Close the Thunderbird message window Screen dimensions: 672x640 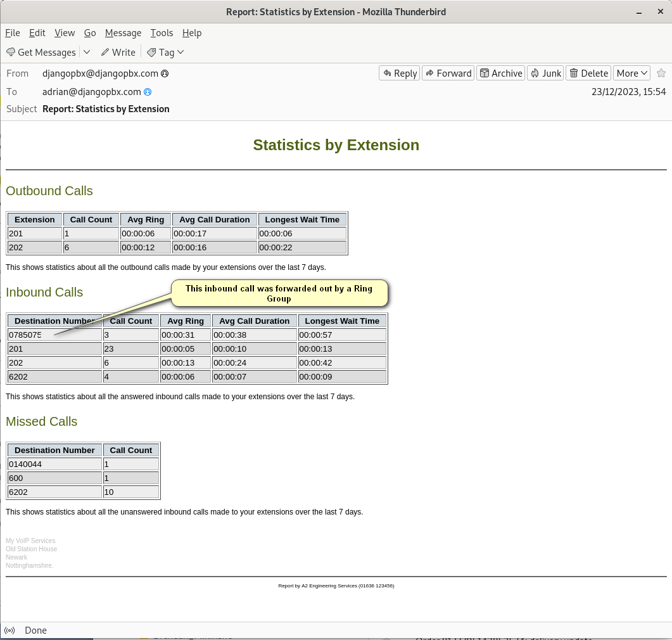pyautogui.click(x=659, y=12)
